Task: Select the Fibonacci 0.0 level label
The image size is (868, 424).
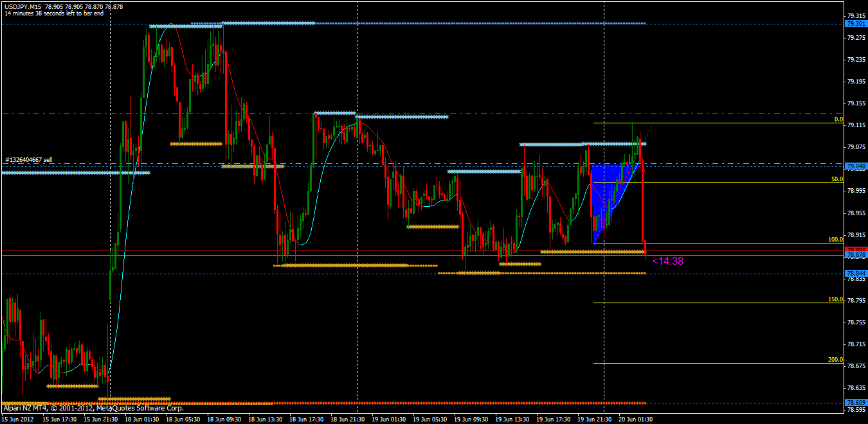Action: coord(838,119)
